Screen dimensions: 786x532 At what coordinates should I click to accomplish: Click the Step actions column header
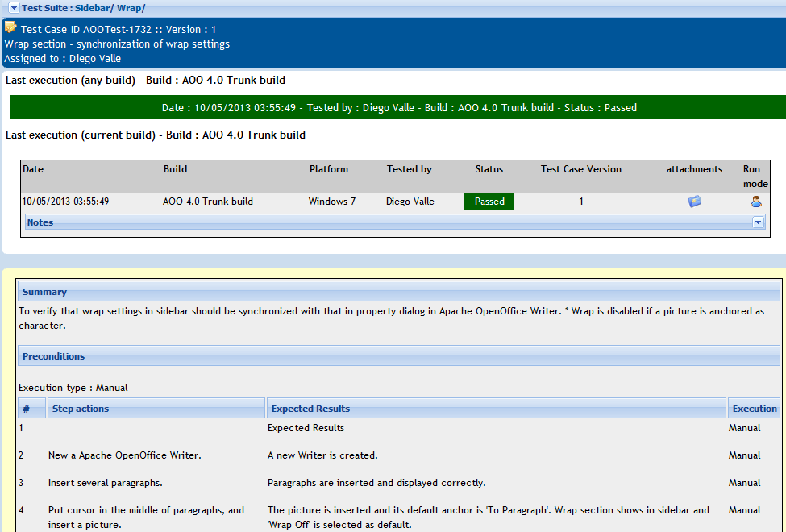click(x=156, y=408)
